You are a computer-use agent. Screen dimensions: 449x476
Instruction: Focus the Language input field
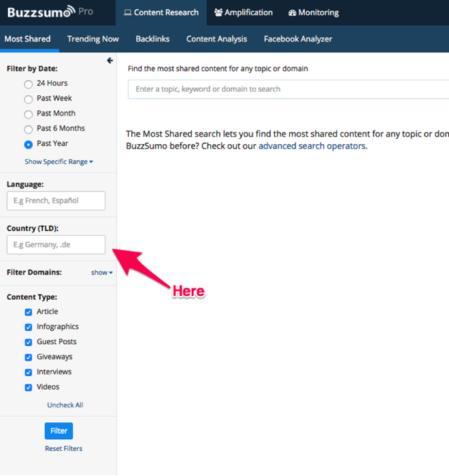[x=56, y=201]
